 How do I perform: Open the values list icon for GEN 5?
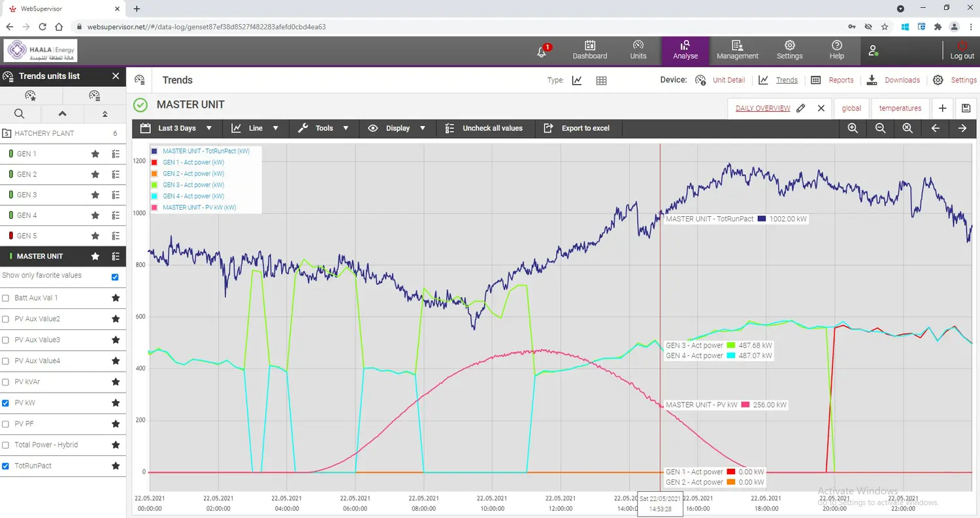coord(116,236)
